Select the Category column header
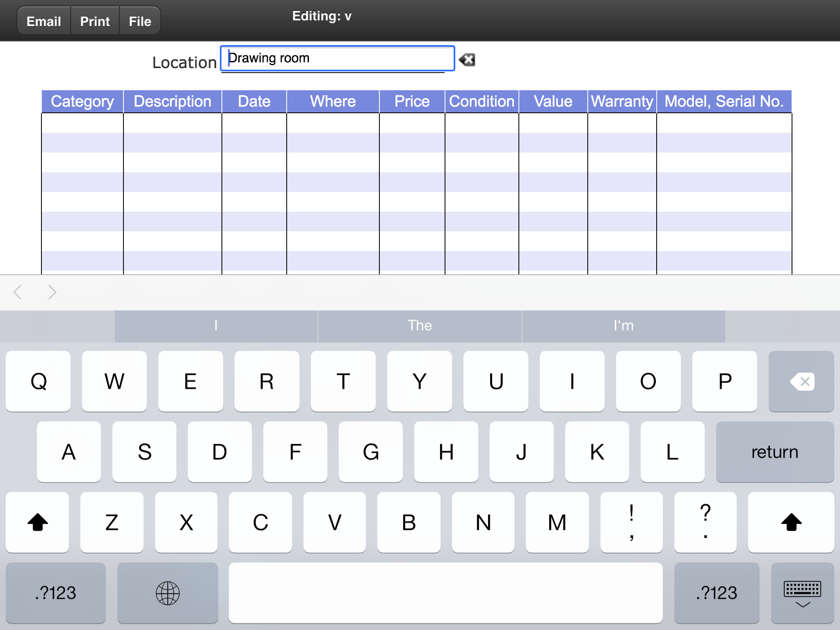 click(x=82, y=101)
